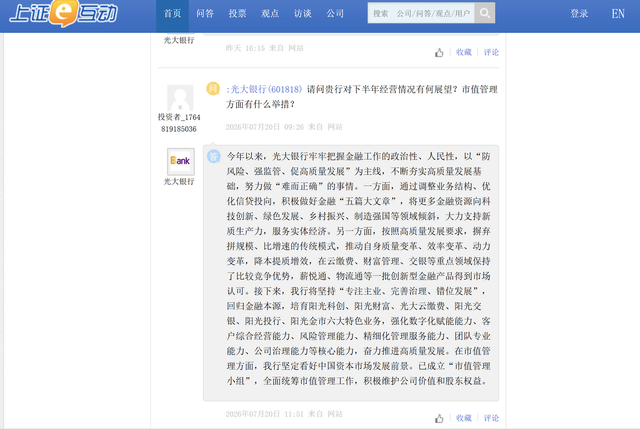Open the 光大银行(601818) stock link
Viewport: 640px width, 429px height.
tap(264, 89)
